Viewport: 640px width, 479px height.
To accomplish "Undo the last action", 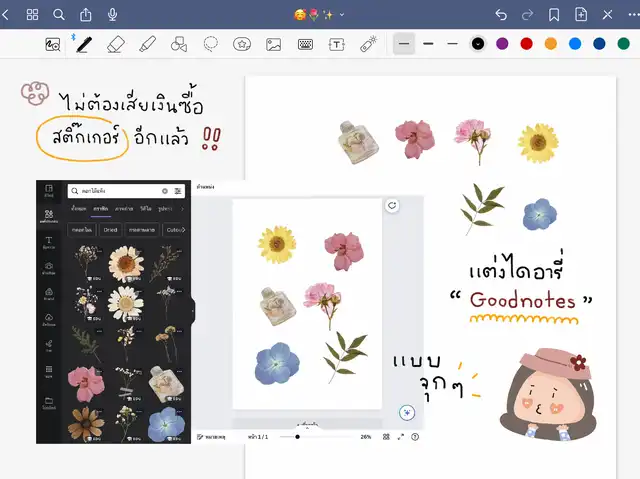I will click(x=501, y=15).
